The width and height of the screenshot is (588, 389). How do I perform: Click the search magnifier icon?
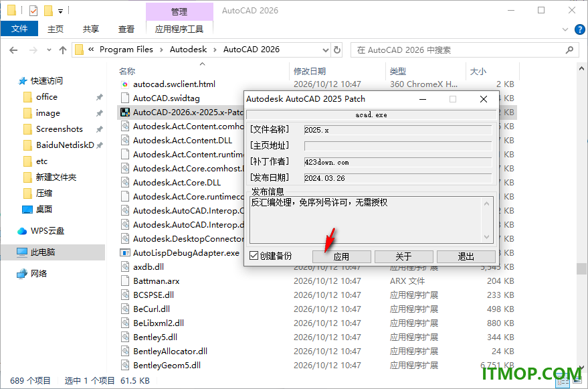pyautogui.click(x=569, y=50)
